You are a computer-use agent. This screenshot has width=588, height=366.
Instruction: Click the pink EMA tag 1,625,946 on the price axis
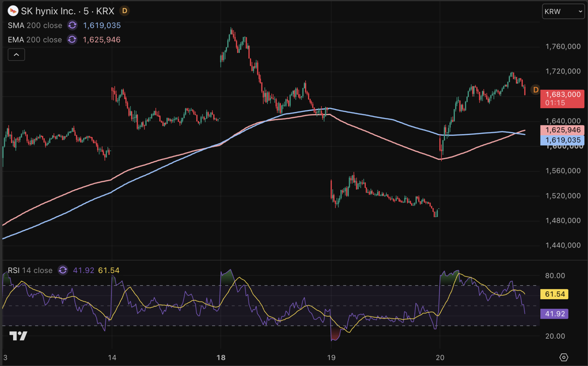coord(562,130)
